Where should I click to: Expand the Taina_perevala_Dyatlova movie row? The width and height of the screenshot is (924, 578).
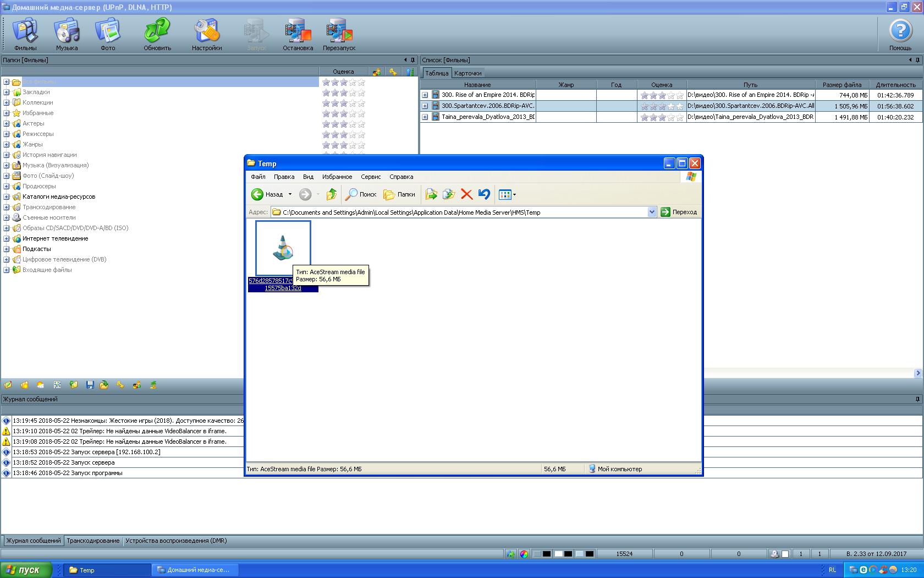coord(425,117)
